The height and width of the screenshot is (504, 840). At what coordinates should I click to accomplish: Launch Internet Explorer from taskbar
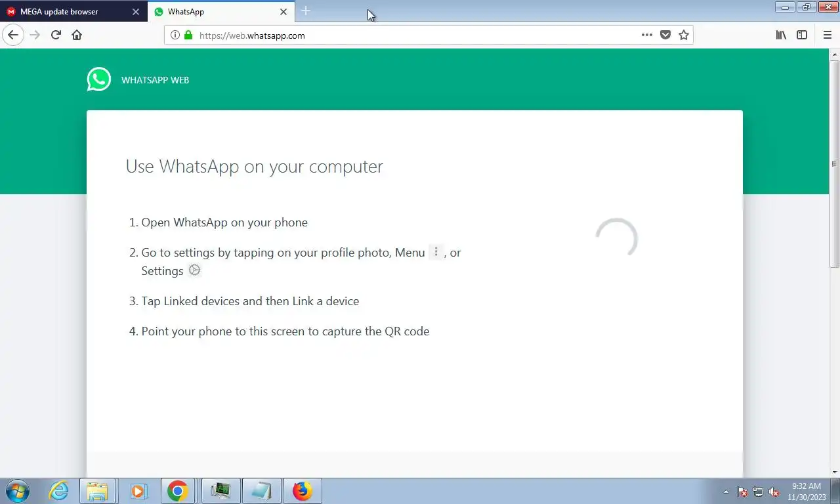(x=58, y=491)
